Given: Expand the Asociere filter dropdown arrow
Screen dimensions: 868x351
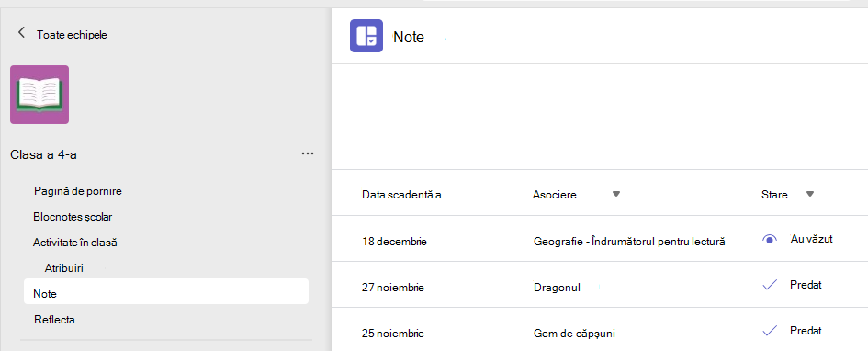Looking at the screenshot, I should tap(616, 194).
